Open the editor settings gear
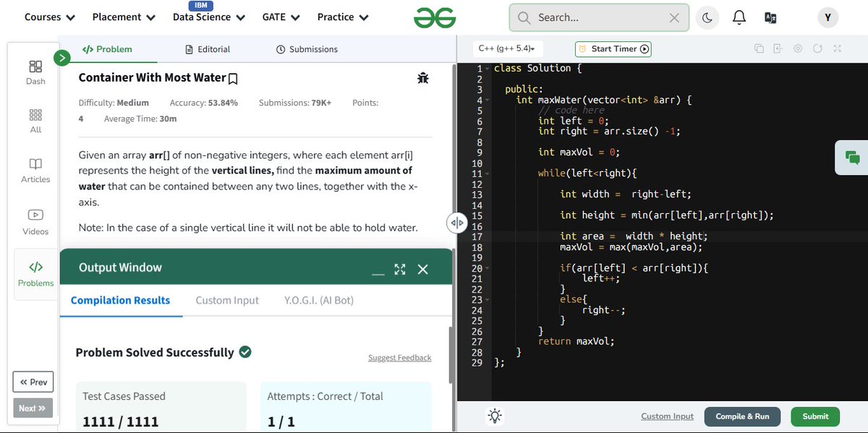The width and height of the screenshot is (868, 433). tap(797, 48)
